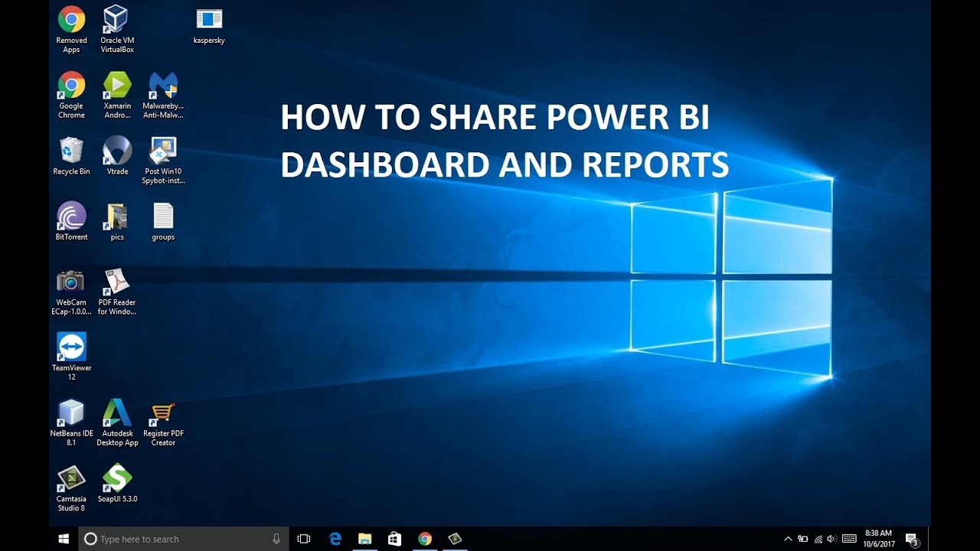980x551 pixels.
Task: Select the kaspersky desktop icon
Action: click(x=209, y=26)
